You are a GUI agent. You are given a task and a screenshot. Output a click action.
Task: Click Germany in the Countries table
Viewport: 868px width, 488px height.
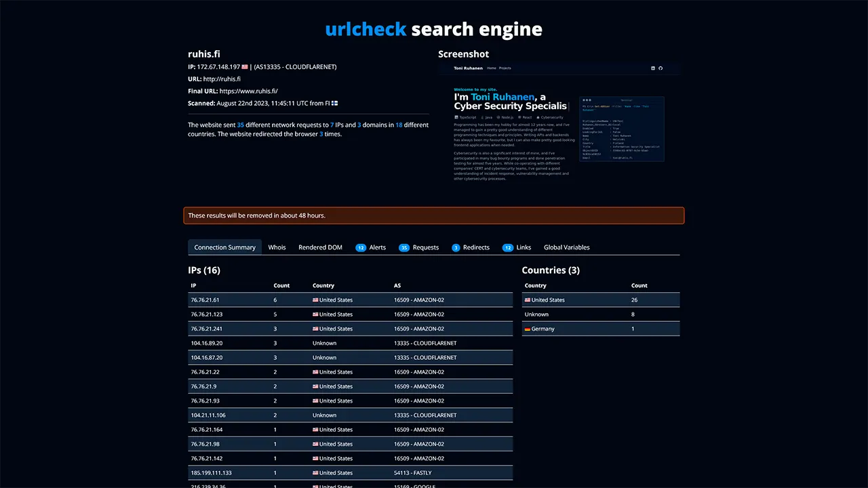click(542, 329)
